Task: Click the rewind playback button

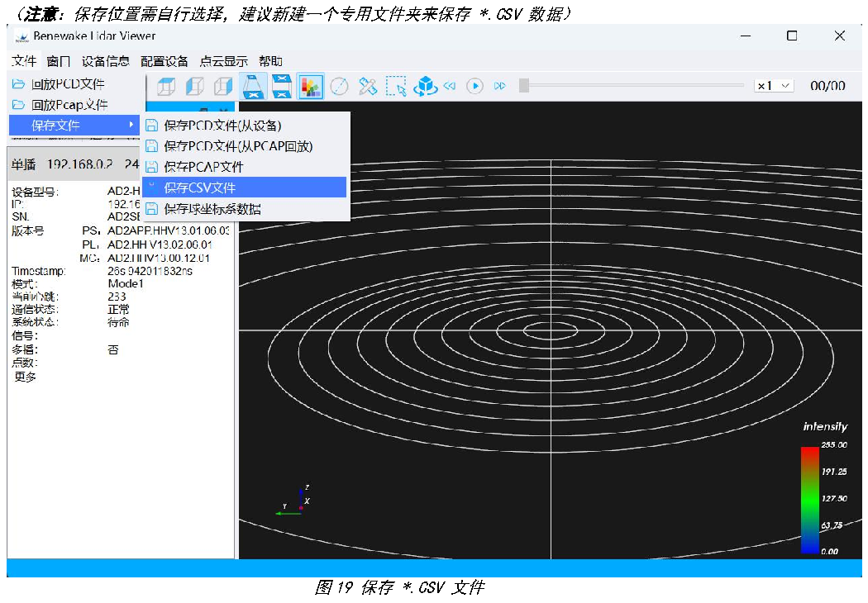Action: point(450,86)
